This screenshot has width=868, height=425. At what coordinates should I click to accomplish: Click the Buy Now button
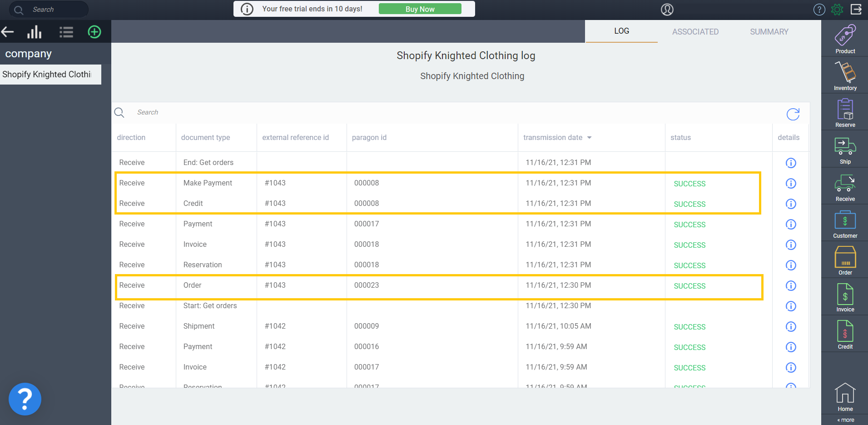pos(420,9)
